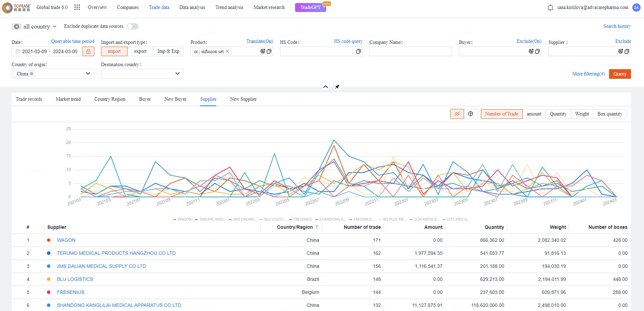Viewport: 644px width, 311px height.
Task: Open Destination country dropdown
Action: (142, 74)
